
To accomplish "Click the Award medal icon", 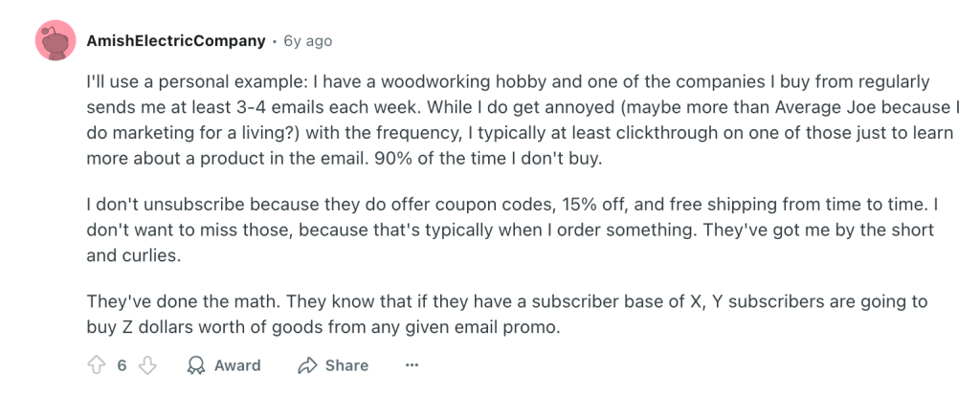I will [x=196, y=365].
